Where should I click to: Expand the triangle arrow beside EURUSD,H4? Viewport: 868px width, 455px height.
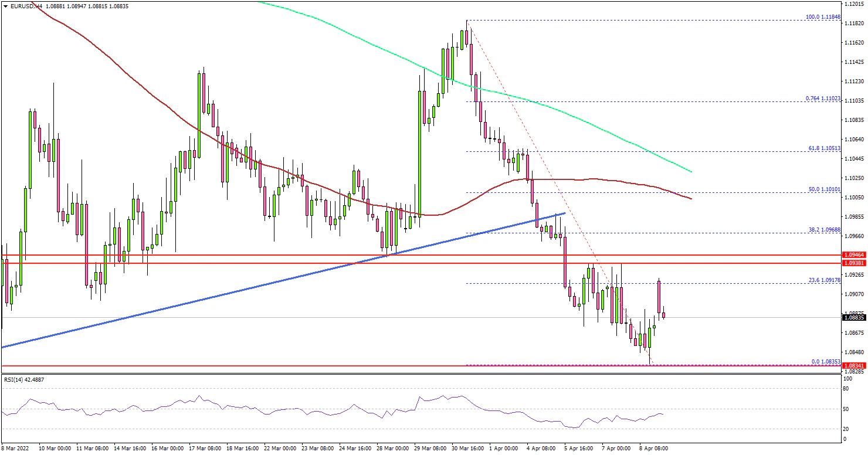[x=5, y=6]
